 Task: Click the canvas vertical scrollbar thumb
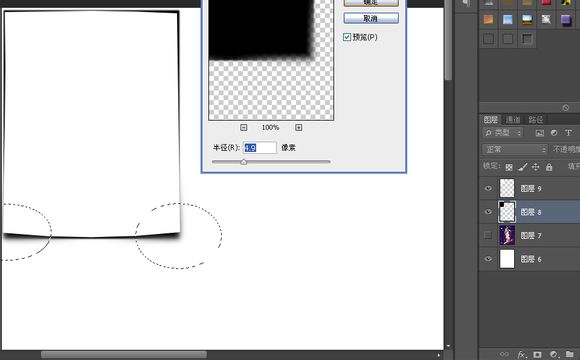pos(448,40)
